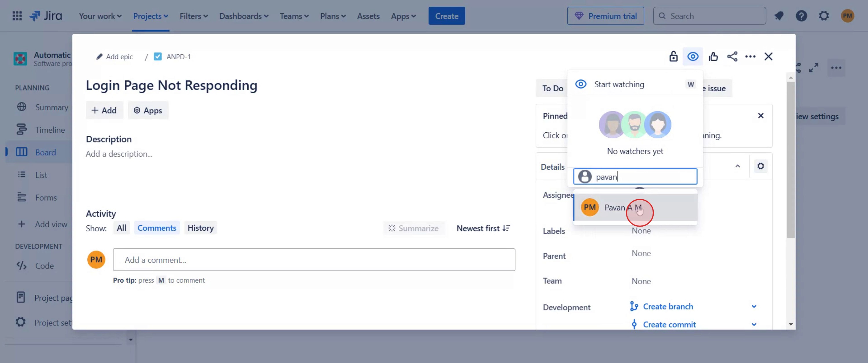The image size is (868, 363).
Task: Vote for this issue with the thumbs-up icon
Action: pos(713,57)
